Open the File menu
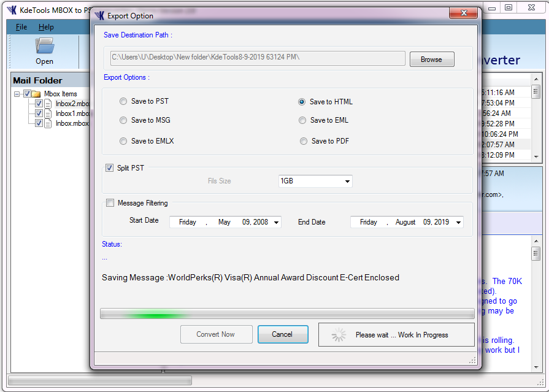 coord(21,27)
